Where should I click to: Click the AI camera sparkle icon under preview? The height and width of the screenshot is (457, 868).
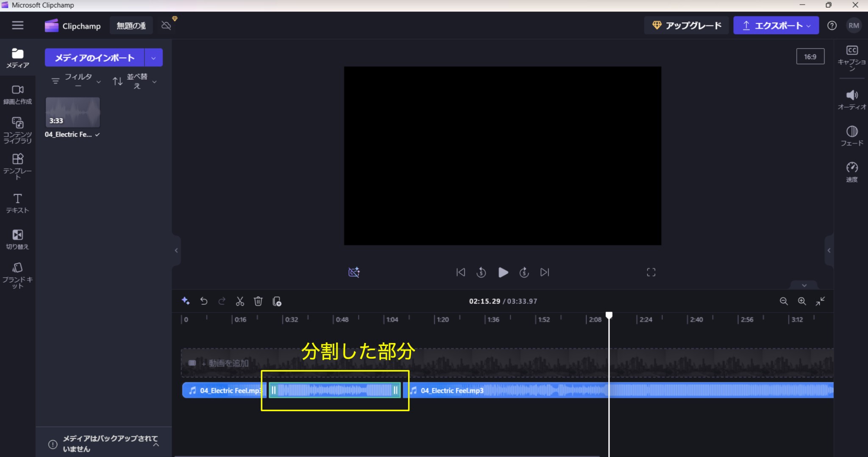click(354, 272)
